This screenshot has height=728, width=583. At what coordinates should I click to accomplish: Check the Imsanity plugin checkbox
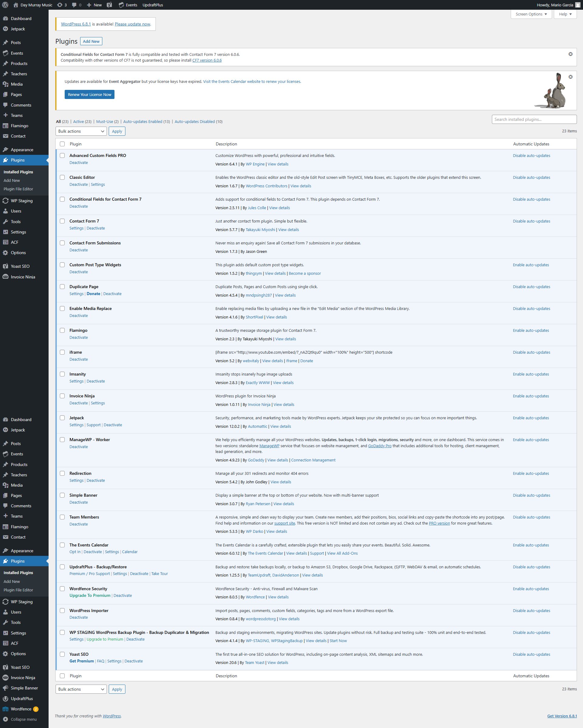click(x=62, y=374)
